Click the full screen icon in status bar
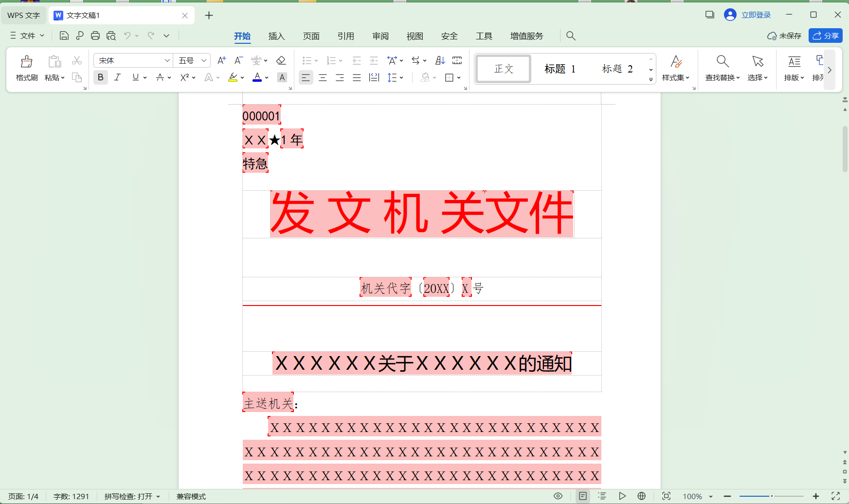The height and width of the screenshot is (504, 849). coord(835,496)
